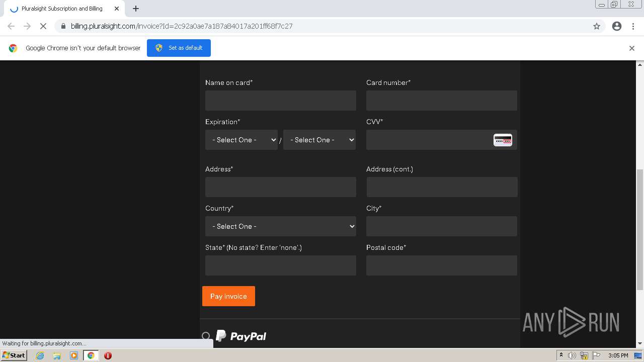The width and height of the screenshot is (644, 362).
Task: Dismiss the default browser notification bar
Action: click(632, 48)
